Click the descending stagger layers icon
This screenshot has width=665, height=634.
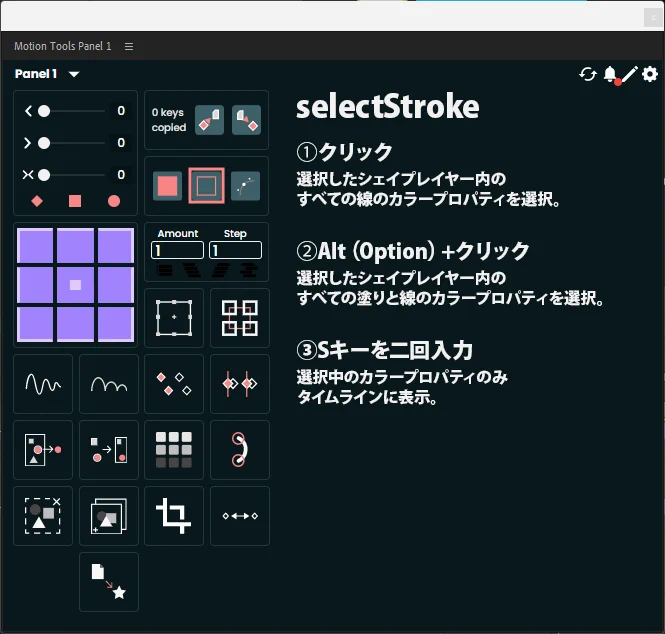[192, 270]
